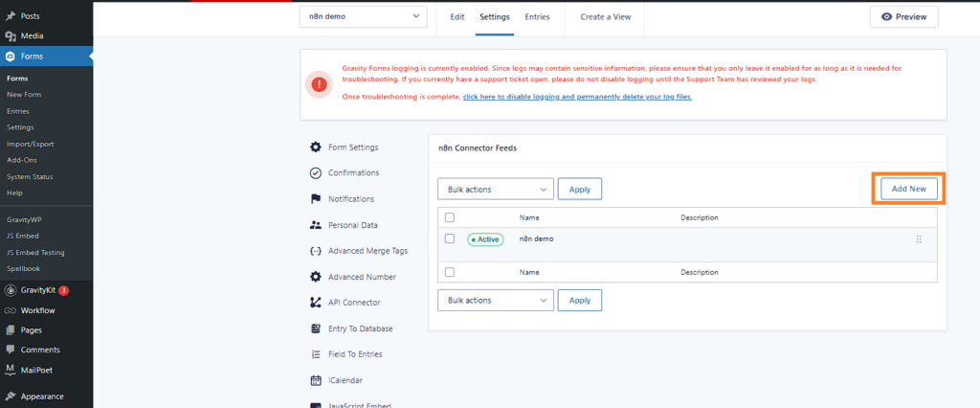Click the iCalendar calendar icon
980x408 pixels.
[316, 380]
